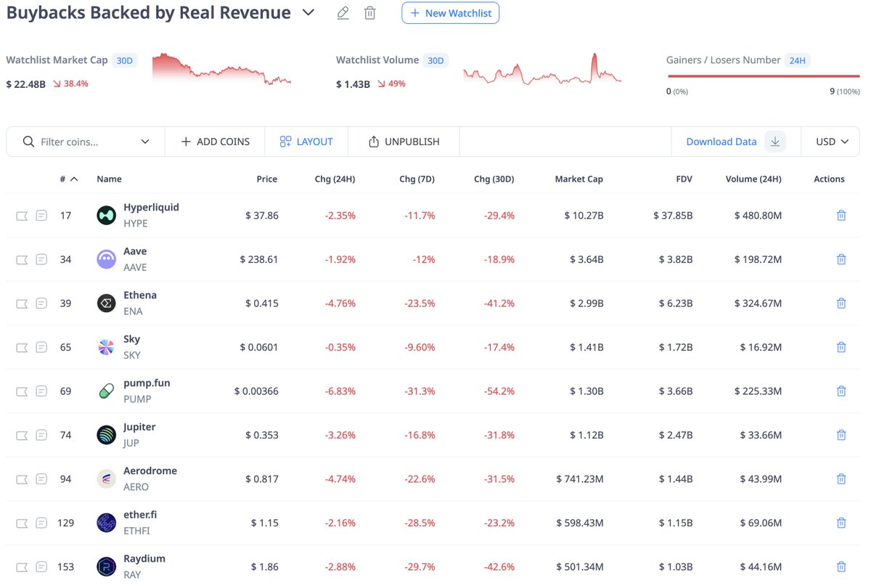
Task: Click the pump.fun pill logo
Action: pyautogui.click(x=106, y=391)
